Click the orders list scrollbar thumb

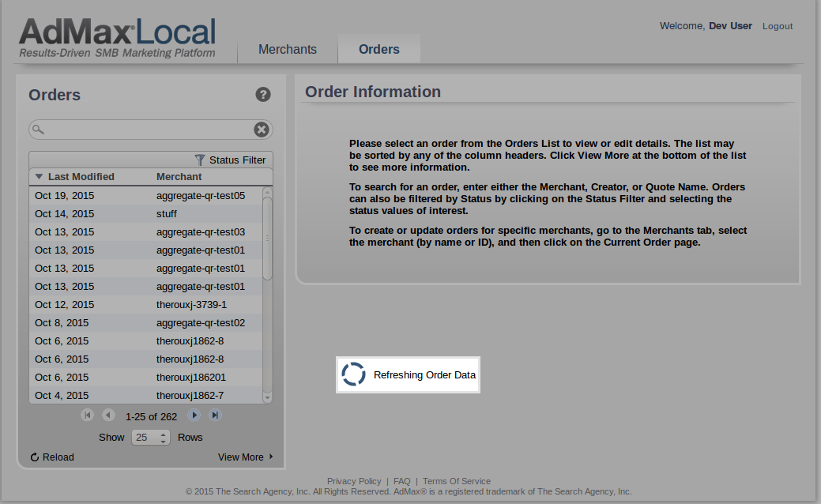(267, 238)
